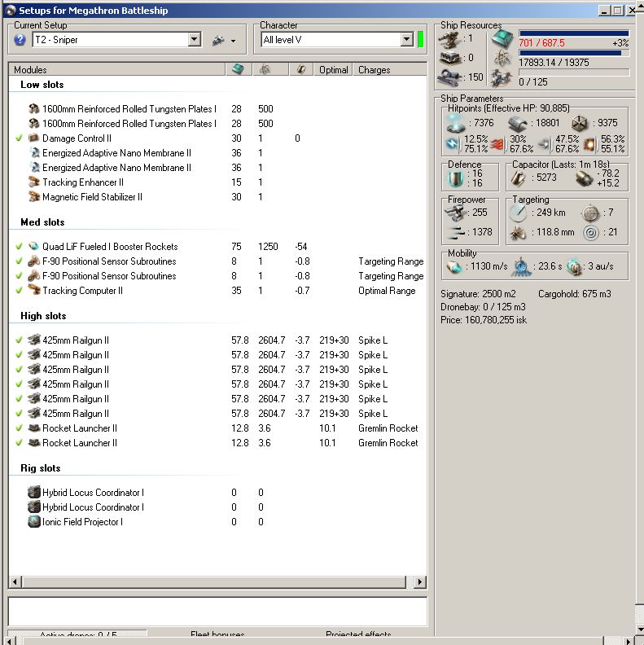
Task: Click the calibration icon showing 150
Action: point(449,77)
